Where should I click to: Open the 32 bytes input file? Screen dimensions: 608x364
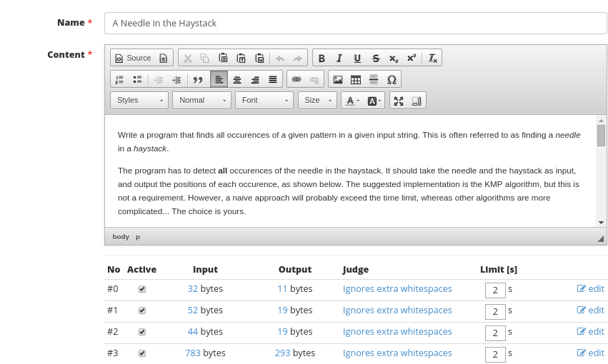click(193, 289)
